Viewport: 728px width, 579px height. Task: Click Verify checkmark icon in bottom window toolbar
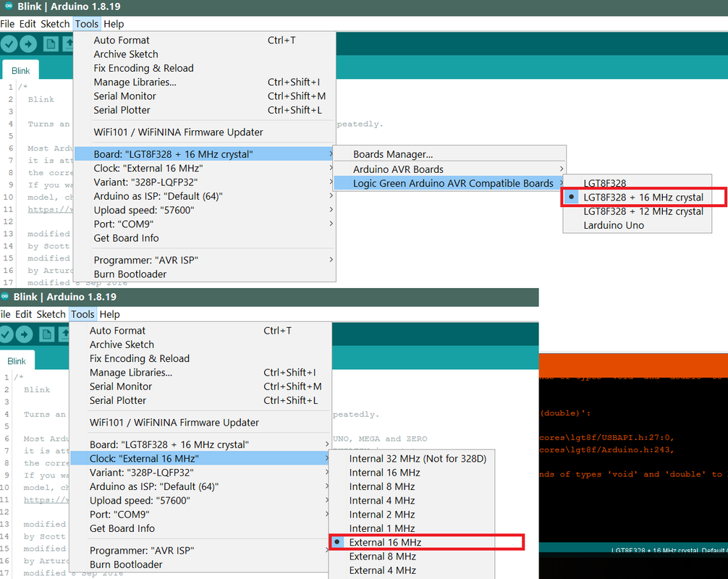coord(5,334)
